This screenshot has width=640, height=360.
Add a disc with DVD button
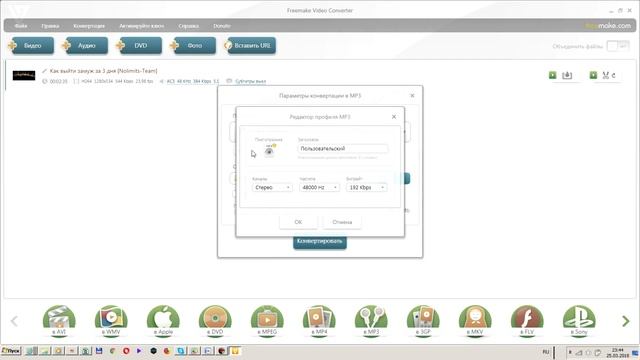click(140, 46)
